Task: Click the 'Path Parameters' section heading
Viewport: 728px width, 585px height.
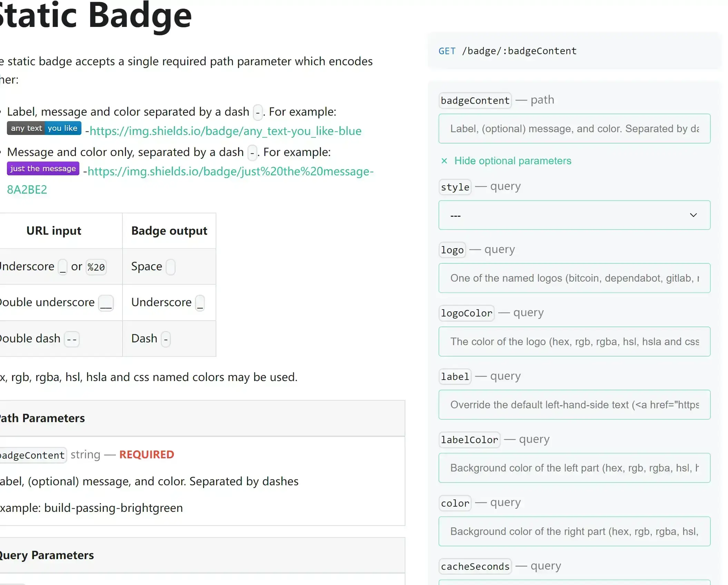Action: 42,418
